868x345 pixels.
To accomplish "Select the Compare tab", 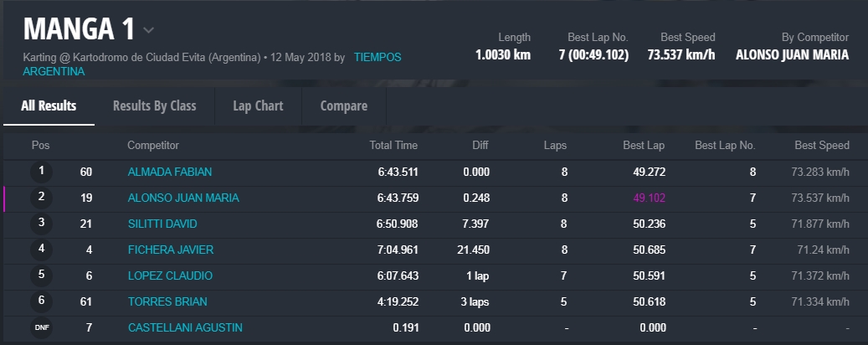I will pyautogui.click(x=343, y=106).
